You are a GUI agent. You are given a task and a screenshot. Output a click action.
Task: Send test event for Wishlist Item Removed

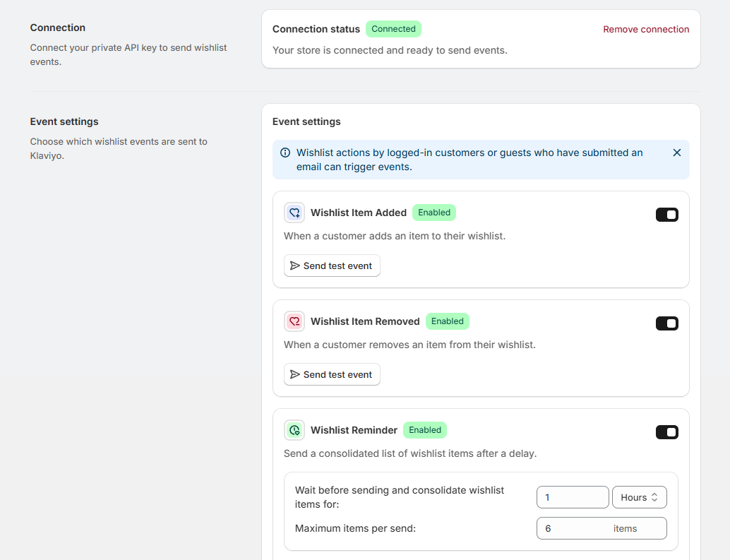pos(332,375)
